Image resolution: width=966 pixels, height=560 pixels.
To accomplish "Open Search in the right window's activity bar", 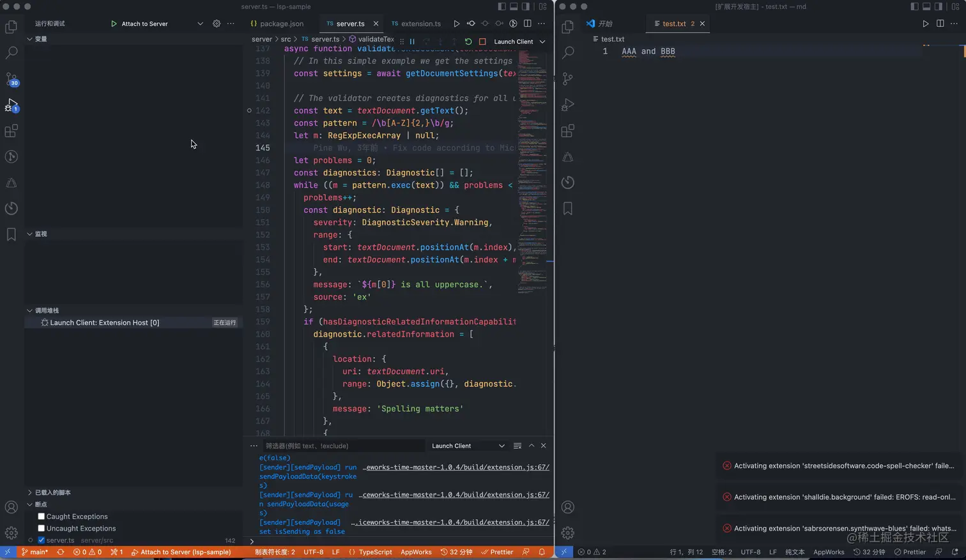I will [x=568, y=53].
